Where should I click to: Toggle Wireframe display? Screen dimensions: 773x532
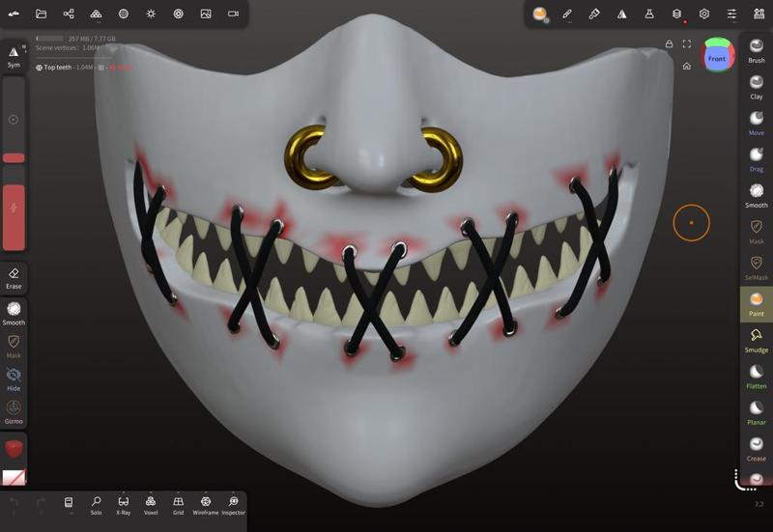[x=206, y=505]
